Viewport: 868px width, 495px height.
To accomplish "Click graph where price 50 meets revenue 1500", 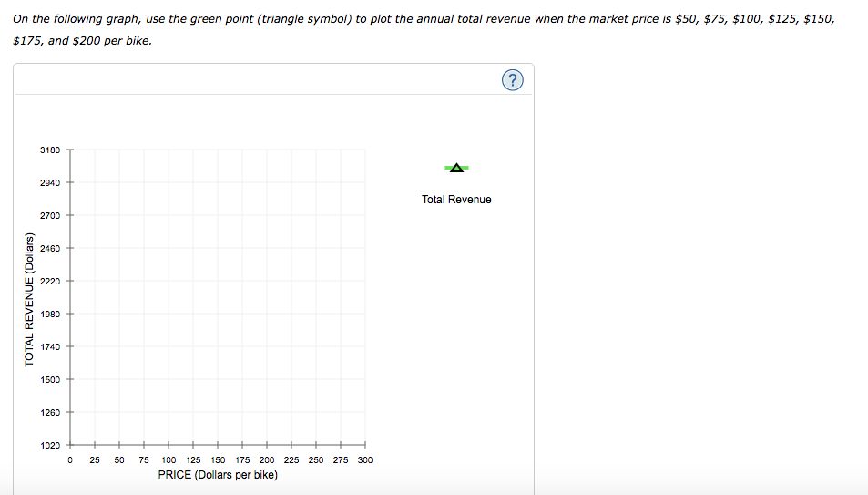I will point(119,379).
